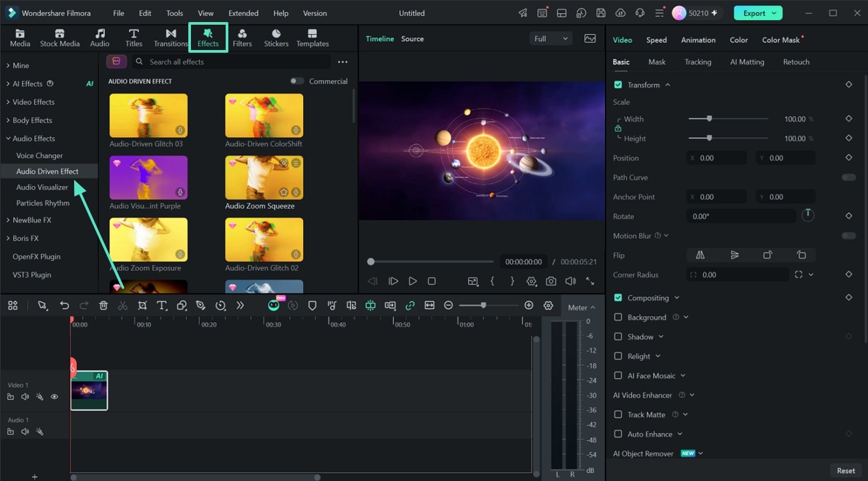The height and width of the screenshot is (481, 868).
Task: Take a snapshot with the camera icon
Action: 551,282
